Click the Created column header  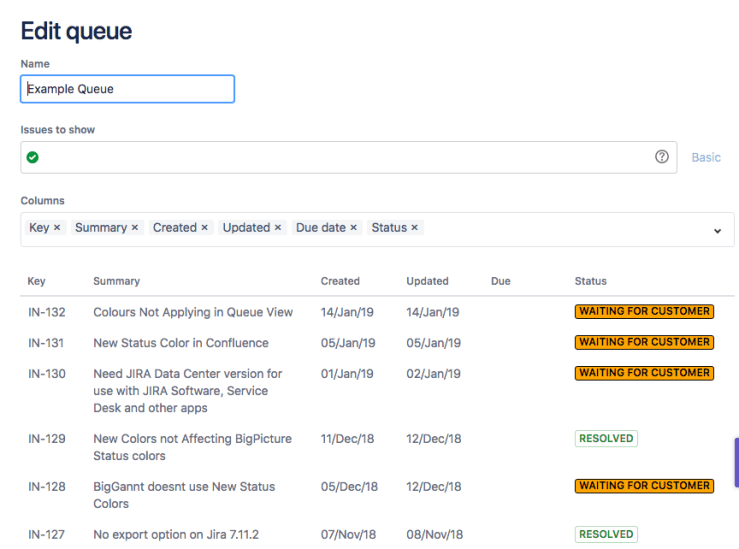340,281
